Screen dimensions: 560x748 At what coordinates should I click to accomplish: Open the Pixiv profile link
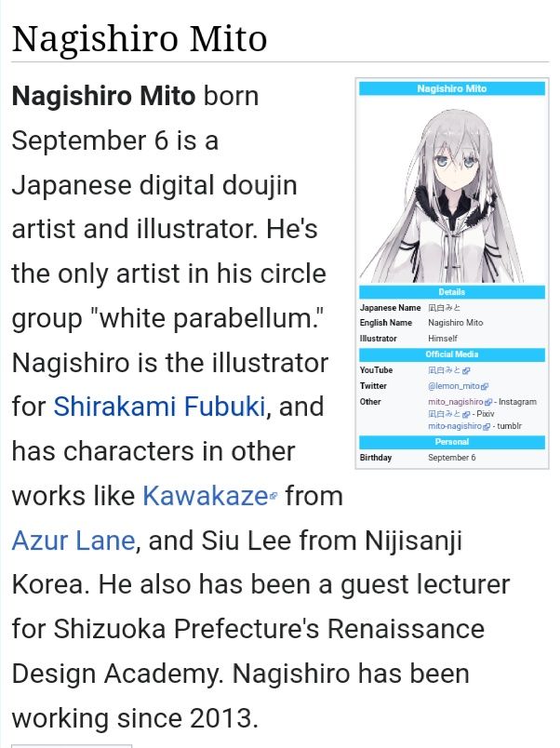445,414
